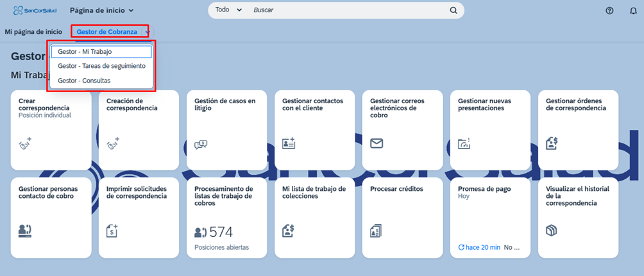The width and height of the screenshot is (644, 276).
Task: Select Gestor - Mi Trabajo menu item
Action: tap(101, 52)
